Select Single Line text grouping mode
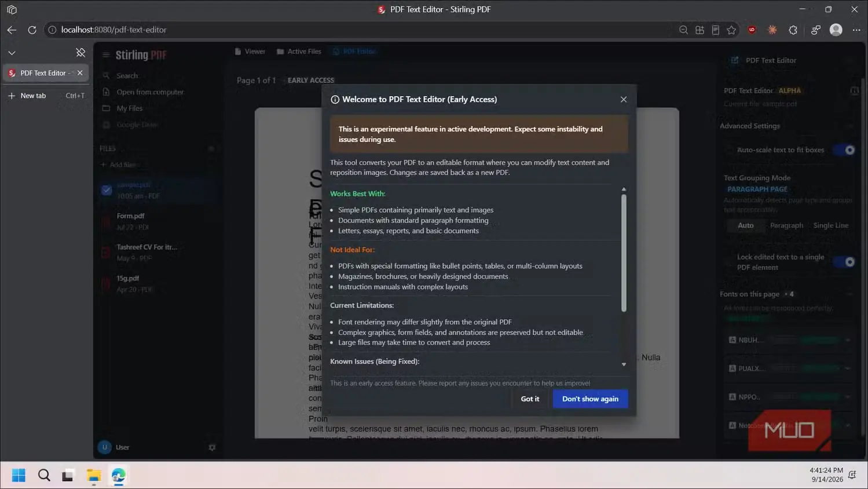The height and width of the screenshot is (489, 868). click(x=830, y=225)
